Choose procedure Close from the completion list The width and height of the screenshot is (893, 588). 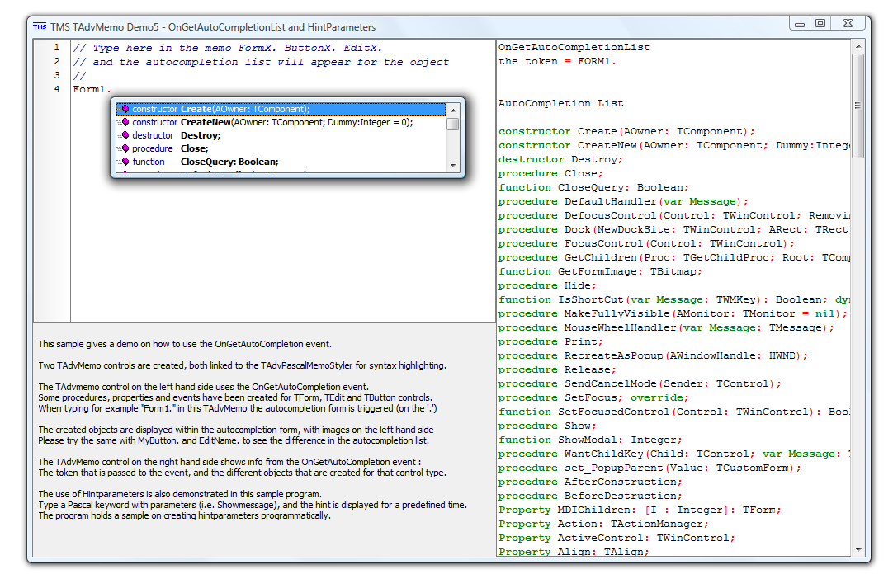281,148
